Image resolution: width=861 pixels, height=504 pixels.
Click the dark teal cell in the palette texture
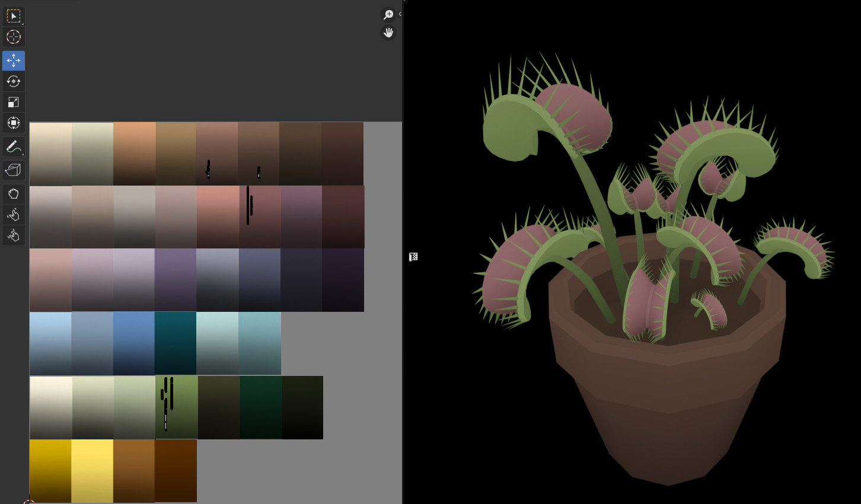tap(176, 343)
